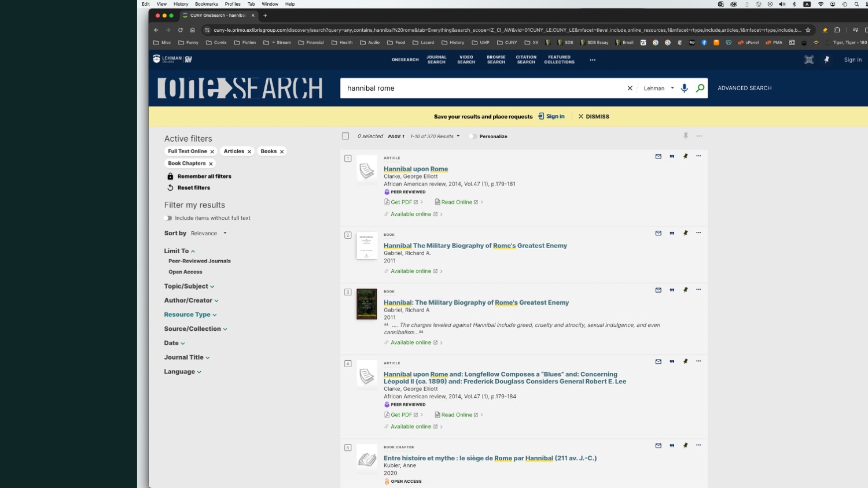Click the magnifying glass search icon
This screenshot has width=868, height=488.
tap(700, 88)
